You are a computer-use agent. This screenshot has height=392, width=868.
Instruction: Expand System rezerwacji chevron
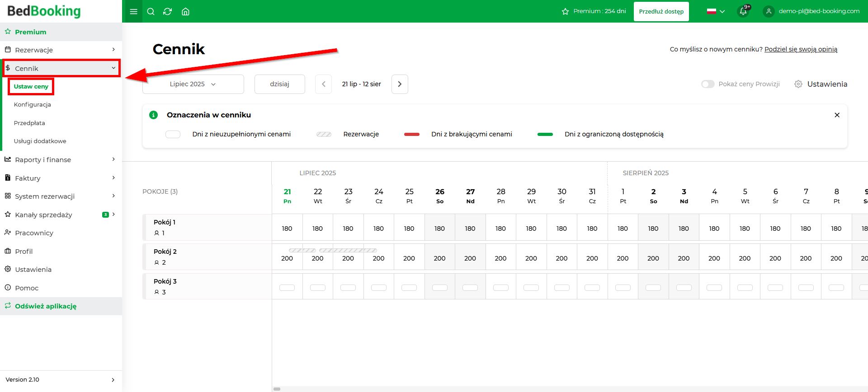pyautogui.click(x=113, y=196)
